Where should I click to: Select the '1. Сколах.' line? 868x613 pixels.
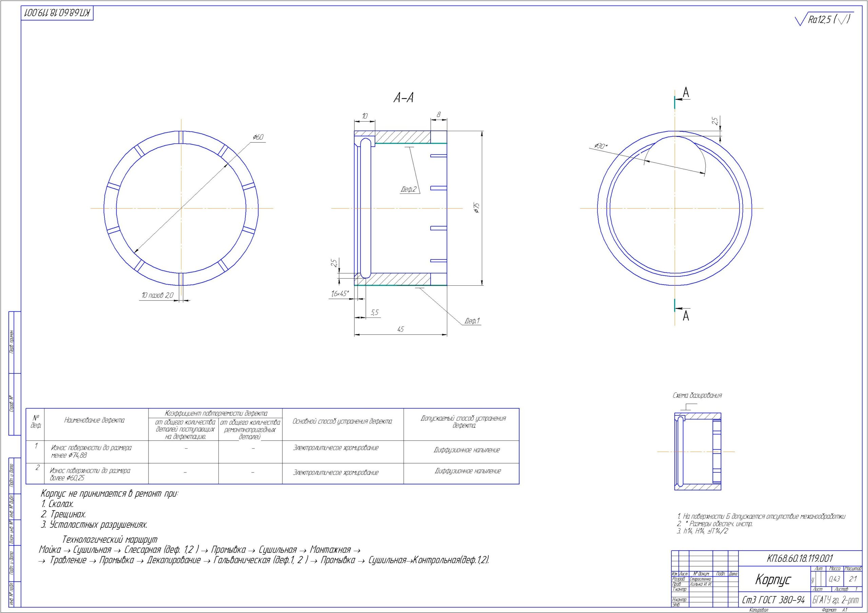pos(57,504)
